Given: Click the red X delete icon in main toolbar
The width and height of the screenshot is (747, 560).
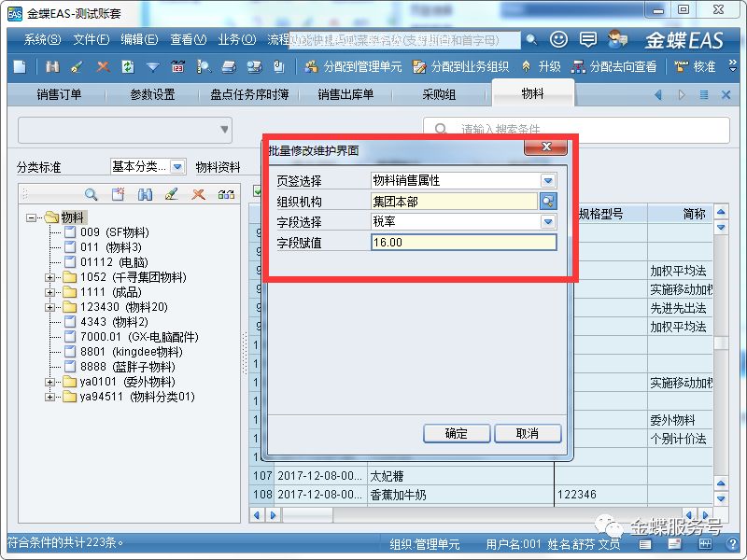Looking at the screenshot, I should point(103,66).
